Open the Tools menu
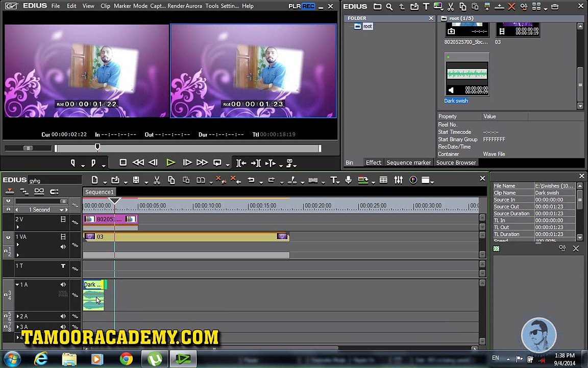This screenshot has width=588, height=368. click(x=212, y=6)
